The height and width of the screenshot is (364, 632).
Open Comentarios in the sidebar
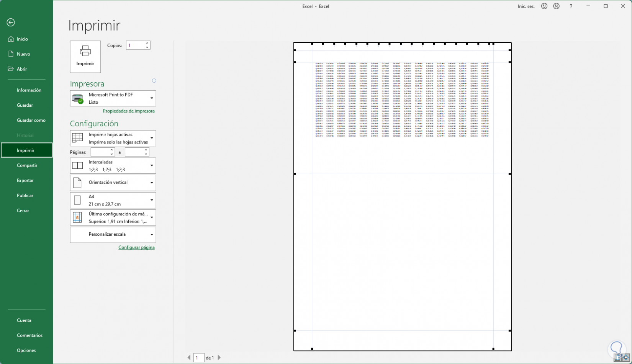point(26,335)
